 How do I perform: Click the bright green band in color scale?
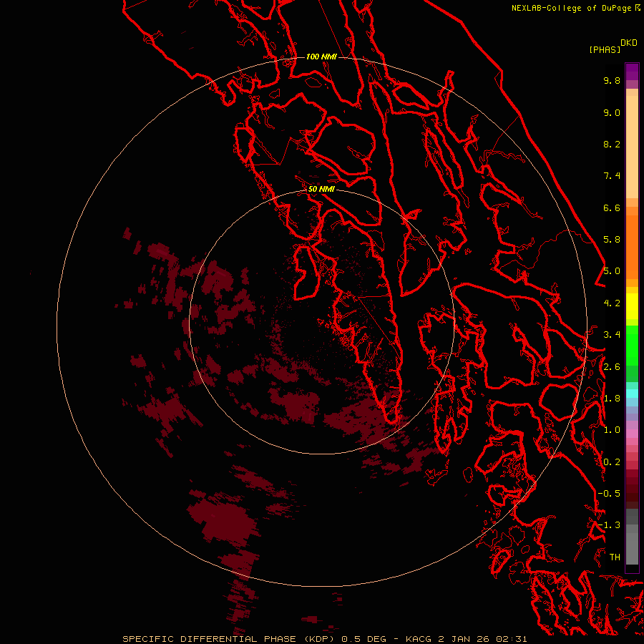click(x=632, y=345)
